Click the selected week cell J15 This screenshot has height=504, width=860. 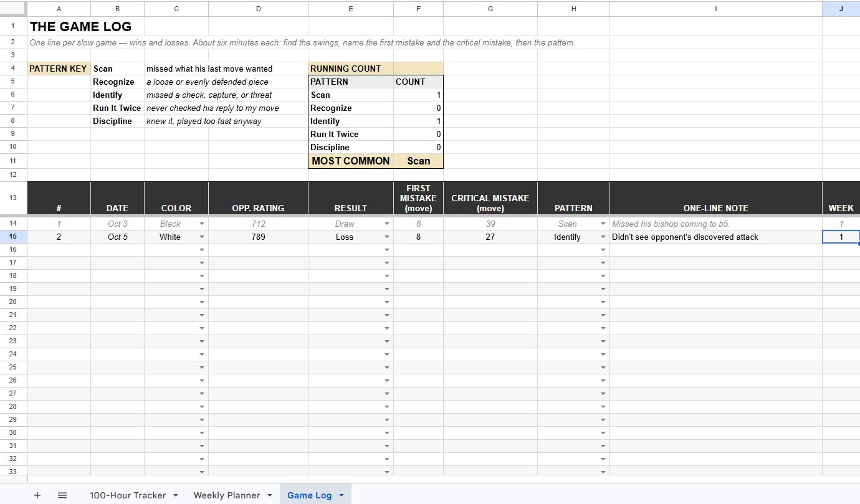coord(841,237)
